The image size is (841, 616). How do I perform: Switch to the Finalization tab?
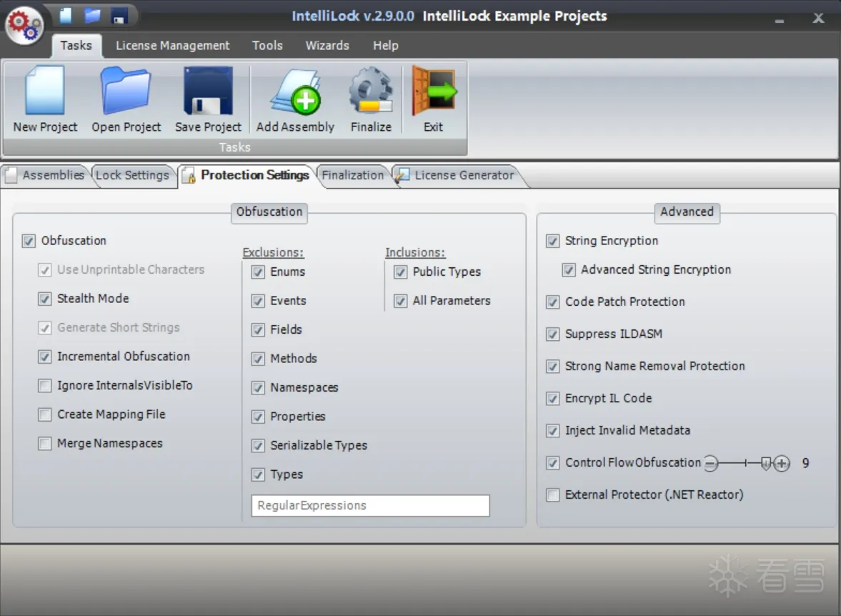[x=353, y=176]
